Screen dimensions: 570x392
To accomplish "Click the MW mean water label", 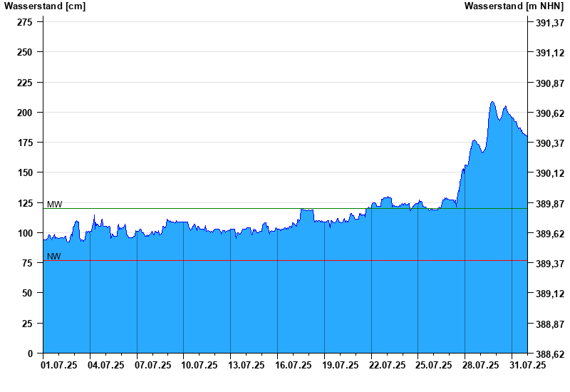I will click(55, 205).
